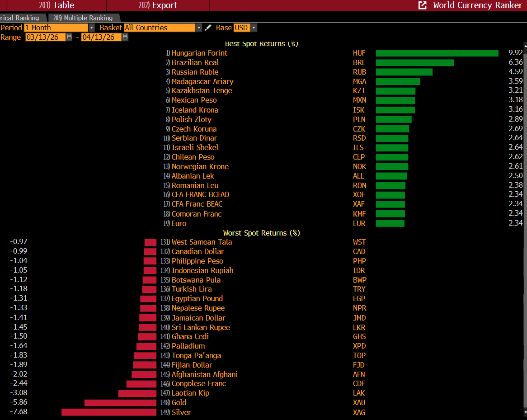Screen dimensions: 527x420
Task: Click the scrollbar up arrow at top right
Action: (525, 45)
